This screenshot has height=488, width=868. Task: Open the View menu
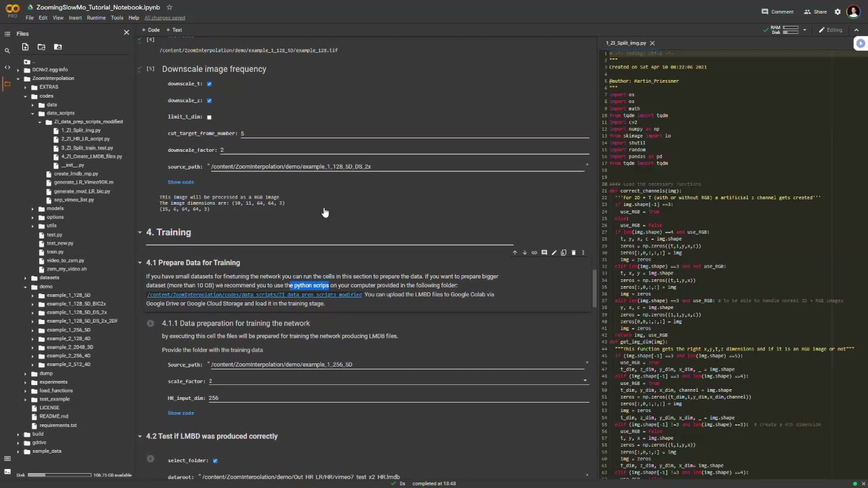click(x=58, y=18)
